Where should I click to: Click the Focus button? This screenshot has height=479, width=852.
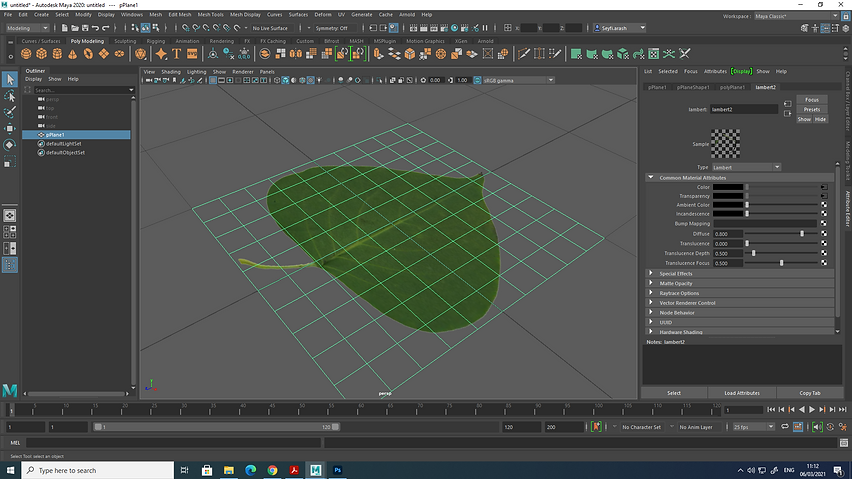[x=812, y=100]
